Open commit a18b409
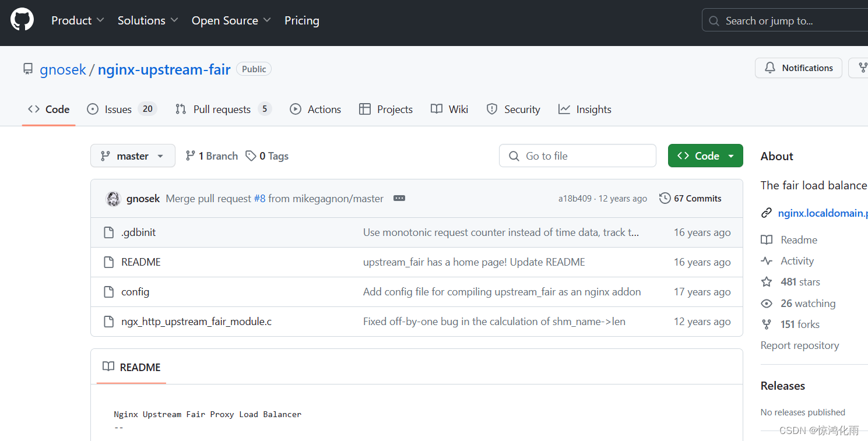The width and height of the screenshot is (868, 441). click(x=575, y=199)
